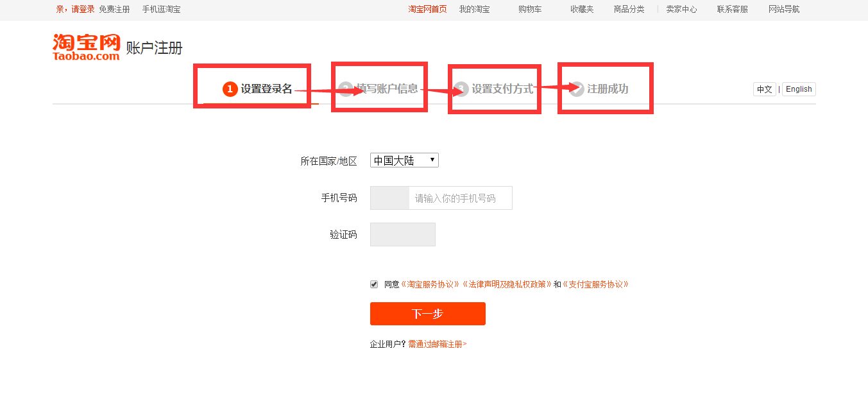Image resolution: width=868 pixels, height=401 pixels.
Task: Click the 免费注册 free registration link
Action: point(113,10)
